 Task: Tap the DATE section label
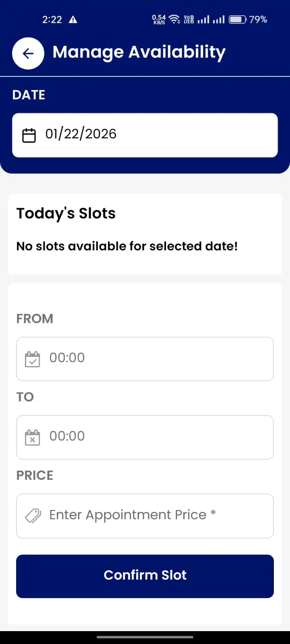click(x=29, y=95)
